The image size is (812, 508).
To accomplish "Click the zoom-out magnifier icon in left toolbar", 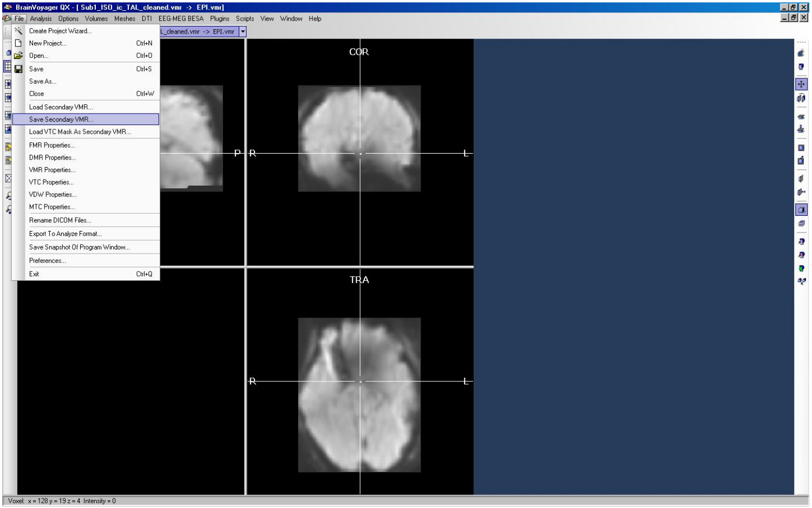I will tap(9, 196).
